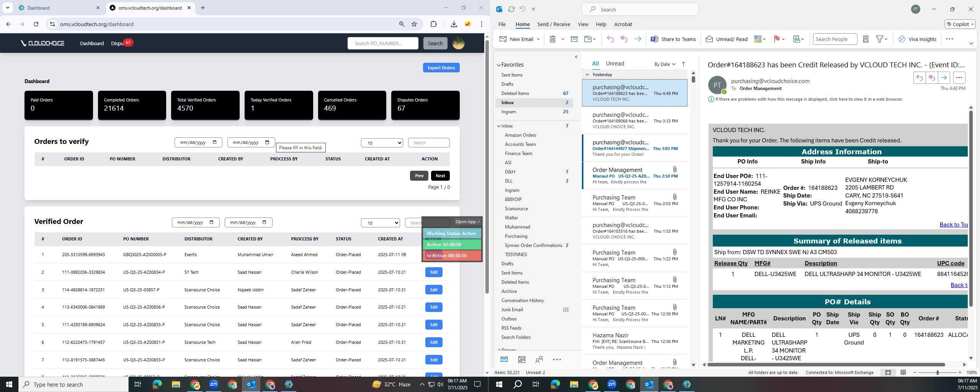This screenshot has width=980, height=392.
Task: Open Verified Order page size dropdown
Action: click(x=381, y=223)
